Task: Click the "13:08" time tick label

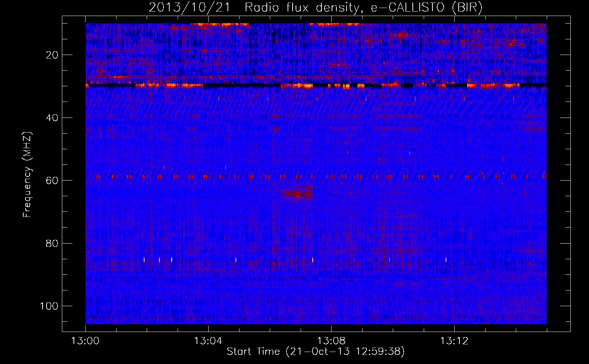Action: coord(331,341)
